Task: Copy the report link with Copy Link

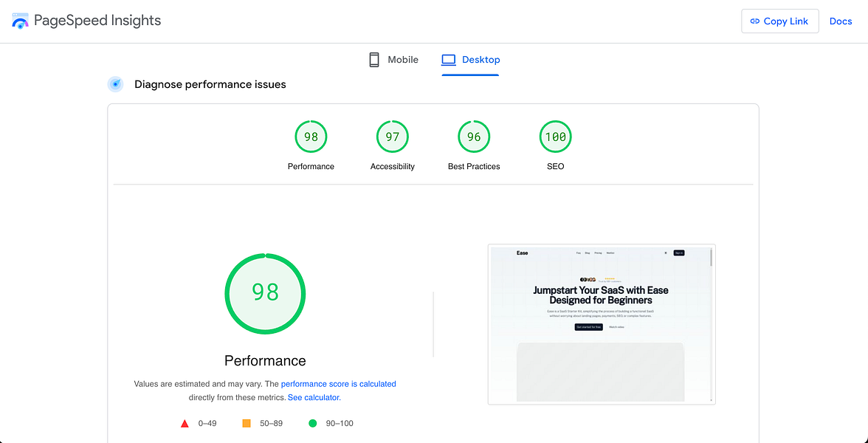Action: pyautogui.click(x=780, y=21)
